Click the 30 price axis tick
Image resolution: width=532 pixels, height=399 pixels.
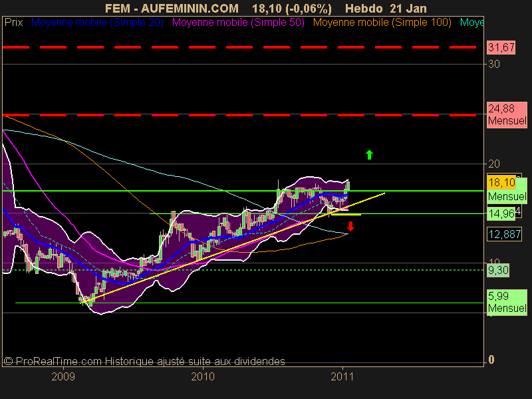click(x=493, y=64)
